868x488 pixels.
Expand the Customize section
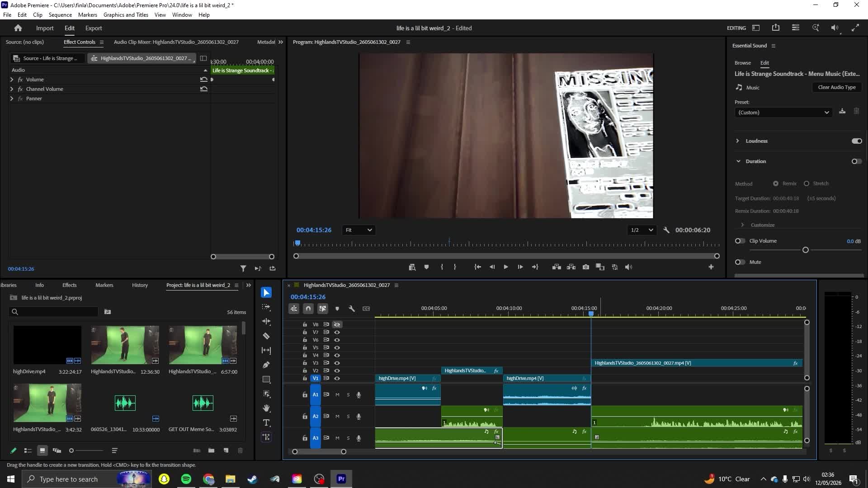click(x=742, y=225)
